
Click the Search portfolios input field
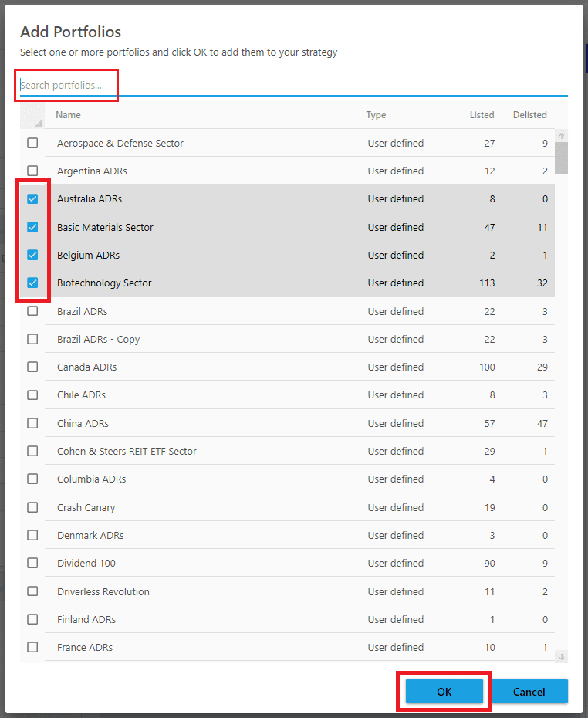[x=293, y=85]
